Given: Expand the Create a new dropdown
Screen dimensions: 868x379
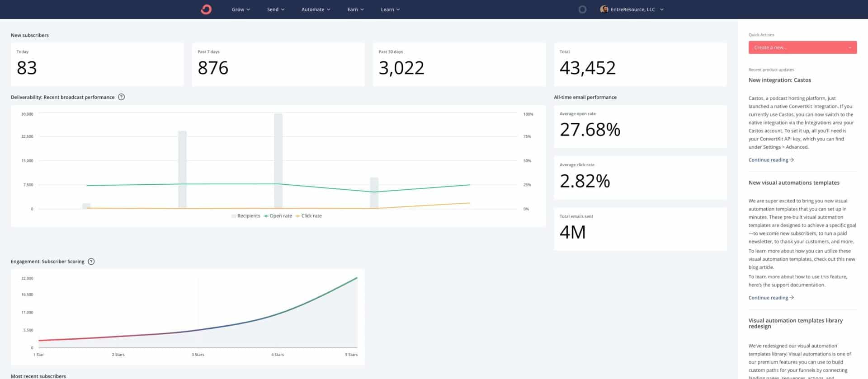Looking at the screenshot, I should 802,47.
